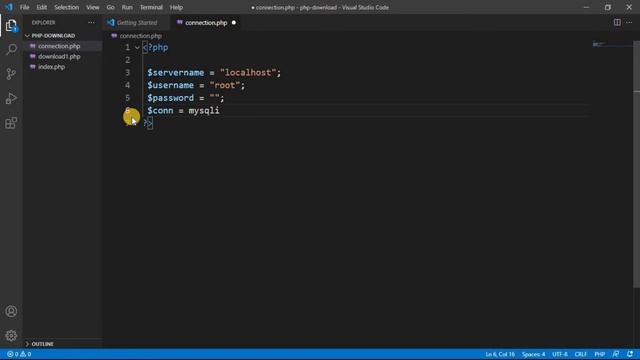This screenshot has height=360, width=640.
Task: Click the PHP icon beside download1.php
Action: 33,56
